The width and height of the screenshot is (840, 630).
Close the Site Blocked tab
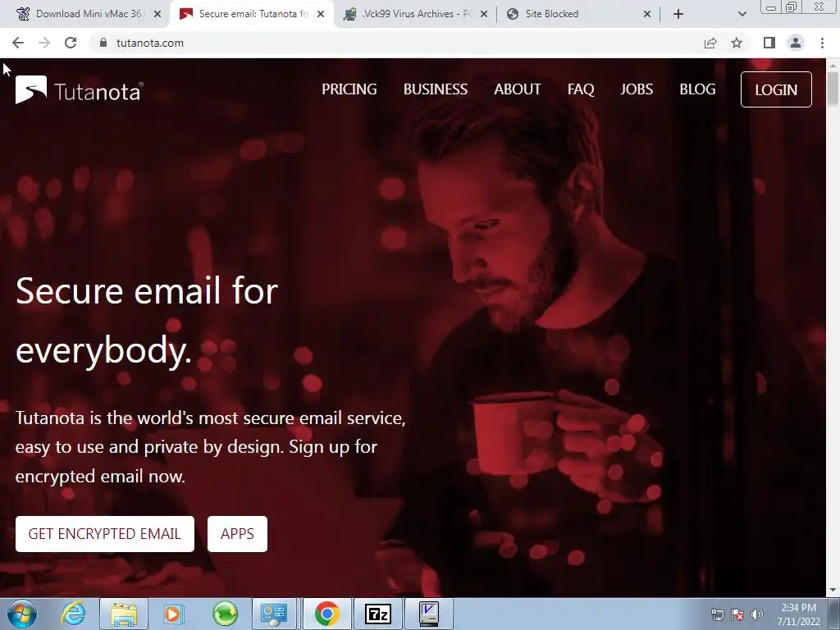click(x=647, y=14)
